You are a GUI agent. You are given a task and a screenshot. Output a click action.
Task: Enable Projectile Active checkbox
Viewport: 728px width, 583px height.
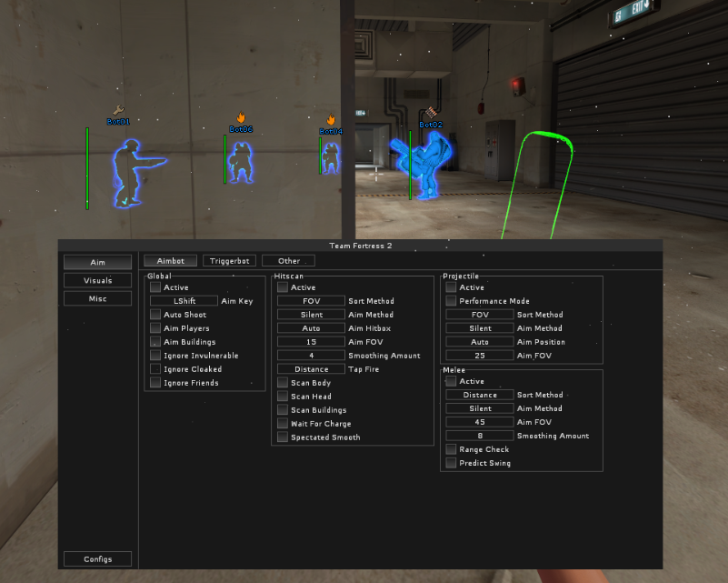click(x=451, y=287)
